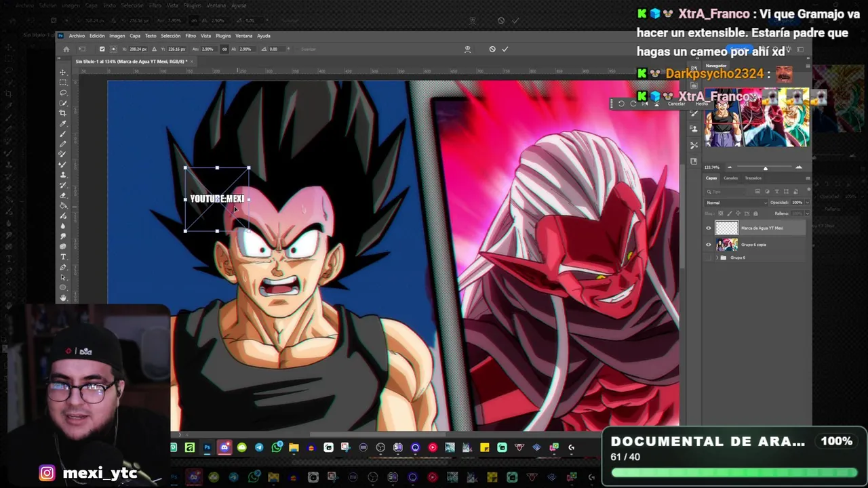Zoom out with Navegador small mountains icon

730,167
